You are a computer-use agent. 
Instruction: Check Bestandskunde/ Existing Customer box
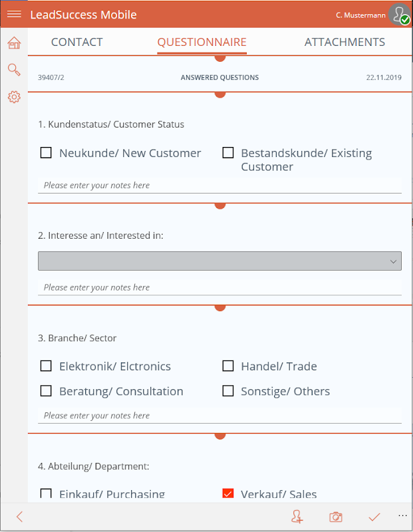click(x=228, y=153)
